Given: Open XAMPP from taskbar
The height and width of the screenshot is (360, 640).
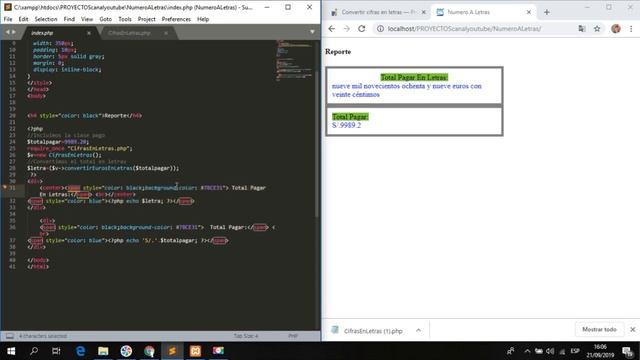Looking at the screenshot, I should (x=195, y=351).
